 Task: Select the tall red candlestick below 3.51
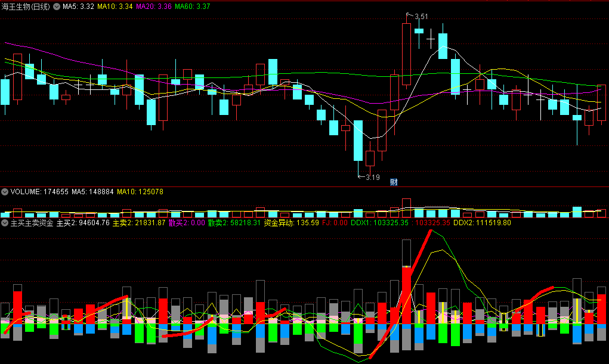tap(406, 54)
